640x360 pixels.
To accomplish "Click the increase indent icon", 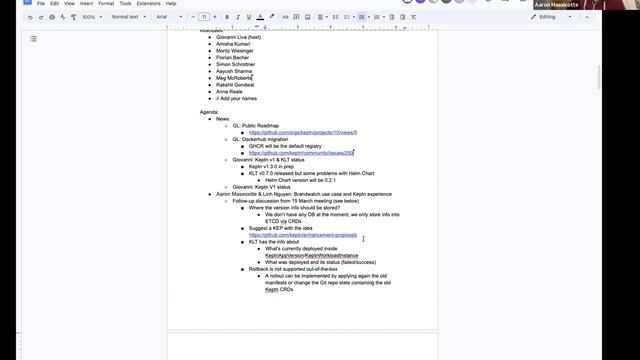I will point(402,17).
